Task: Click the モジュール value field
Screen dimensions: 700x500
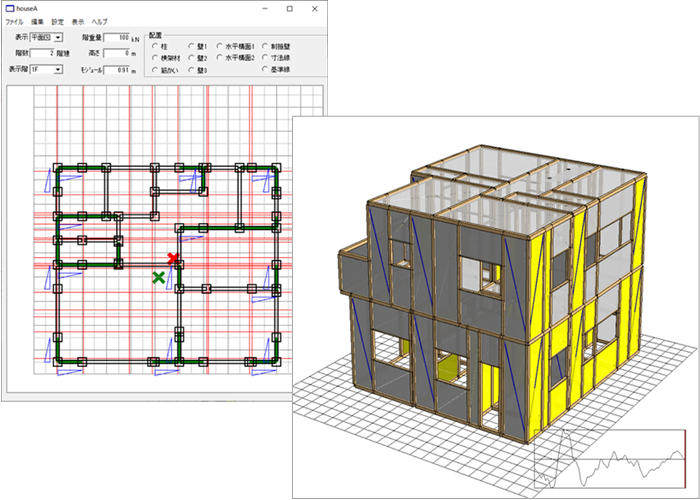Action: click(118, 69)
